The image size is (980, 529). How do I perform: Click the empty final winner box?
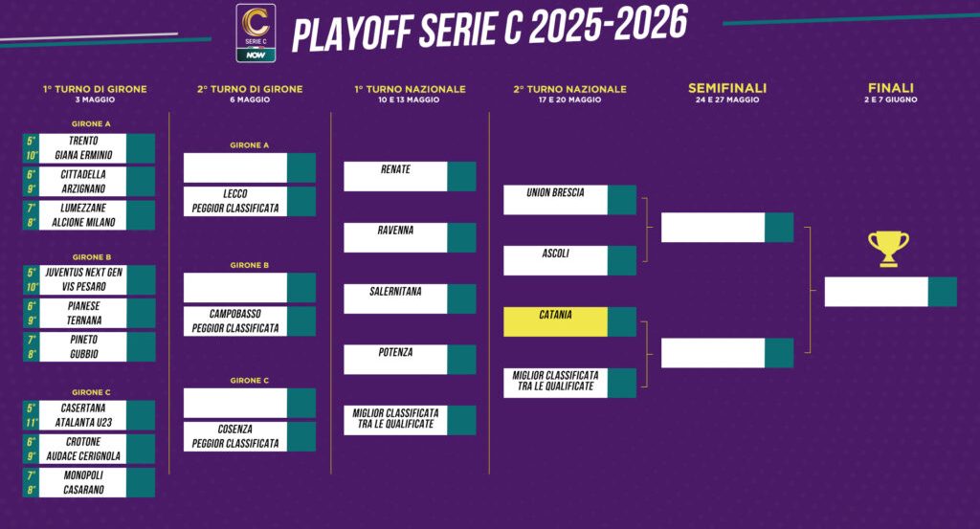coord(877,292)
